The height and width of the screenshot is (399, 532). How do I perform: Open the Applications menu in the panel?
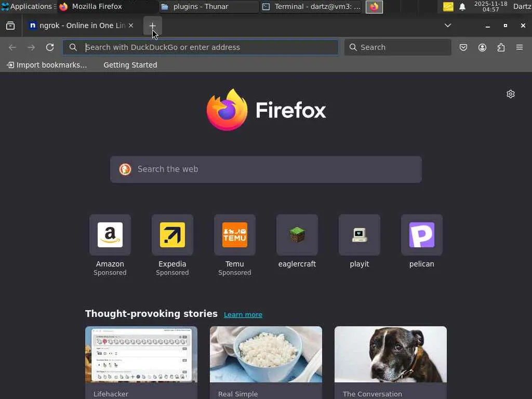28,6
